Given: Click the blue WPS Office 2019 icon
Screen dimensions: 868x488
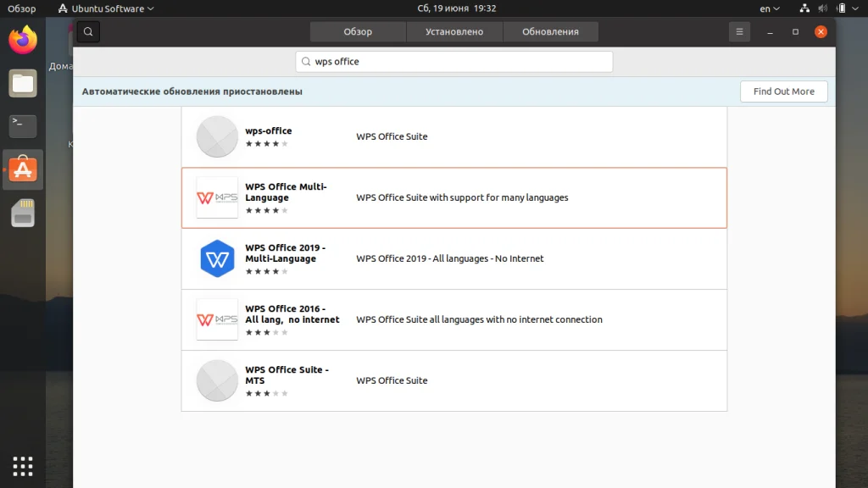Looking at the screenshot, I should point(217,258).
